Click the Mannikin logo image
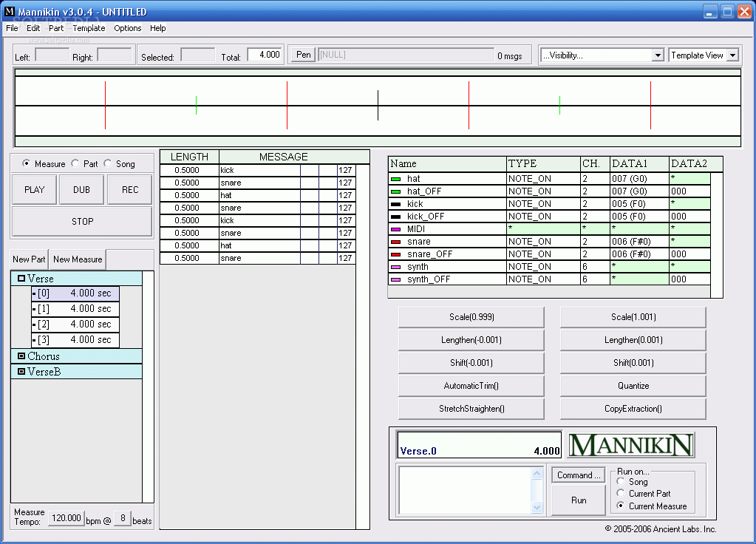Viewport: 756px width, 544px height. 630,445
